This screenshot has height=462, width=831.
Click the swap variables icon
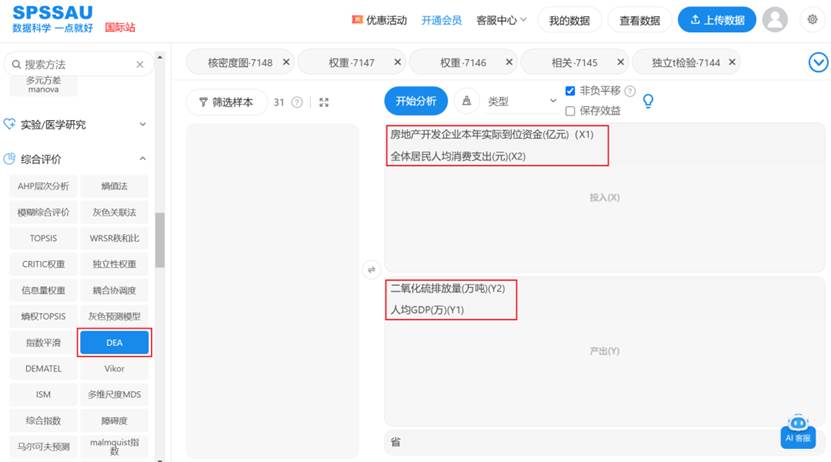tap(372, 270)
